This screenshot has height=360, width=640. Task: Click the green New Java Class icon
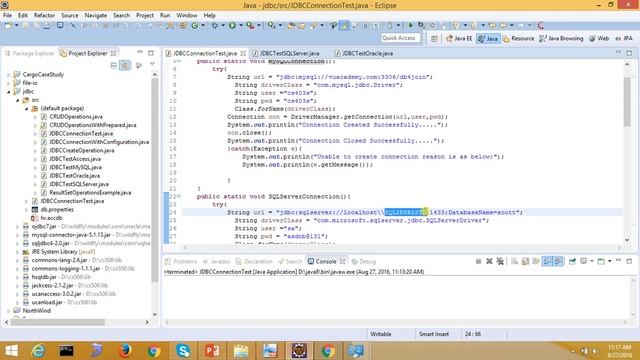coord(195,25)
